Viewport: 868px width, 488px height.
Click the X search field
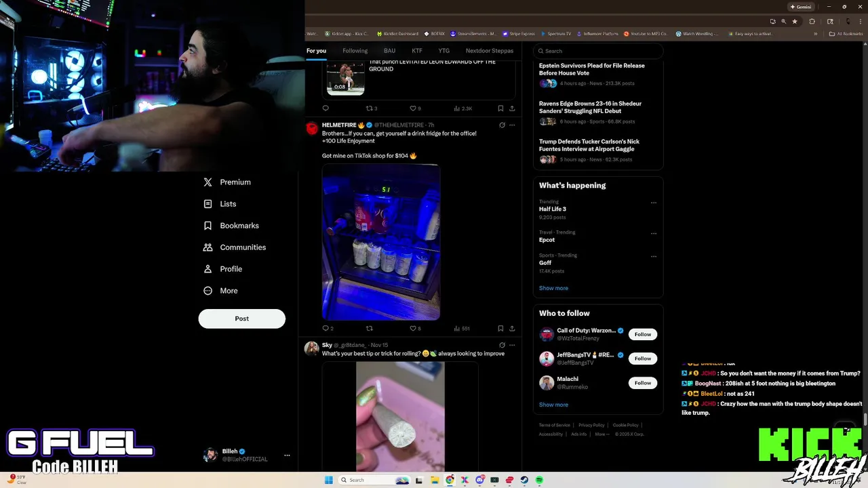tap(598, 51)
